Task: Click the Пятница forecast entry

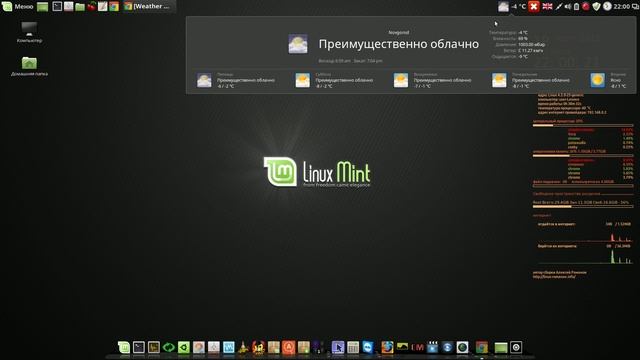Action: tap(236, 80)
